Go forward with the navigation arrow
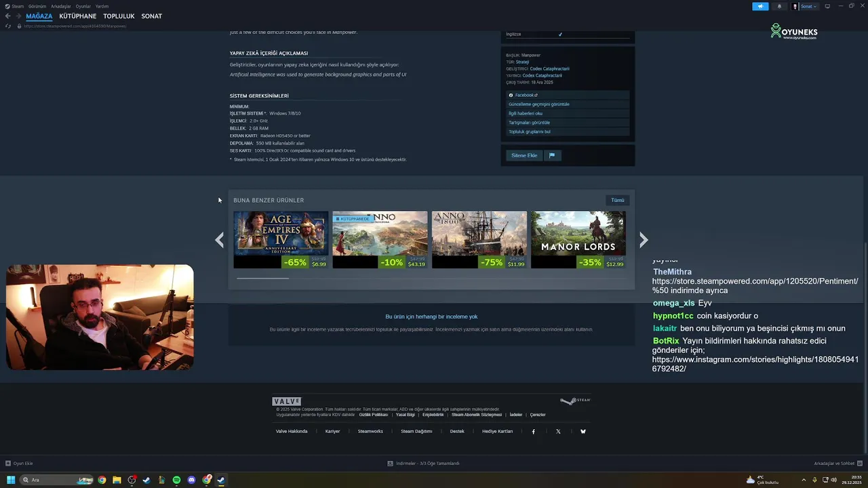868x488 pixels. tap(18, 16)
